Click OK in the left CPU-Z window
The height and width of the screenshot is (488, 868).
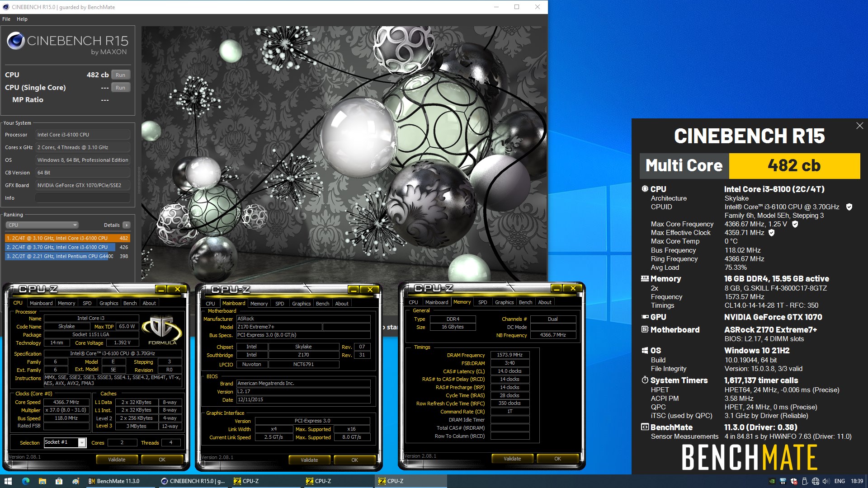pos(162,460)
